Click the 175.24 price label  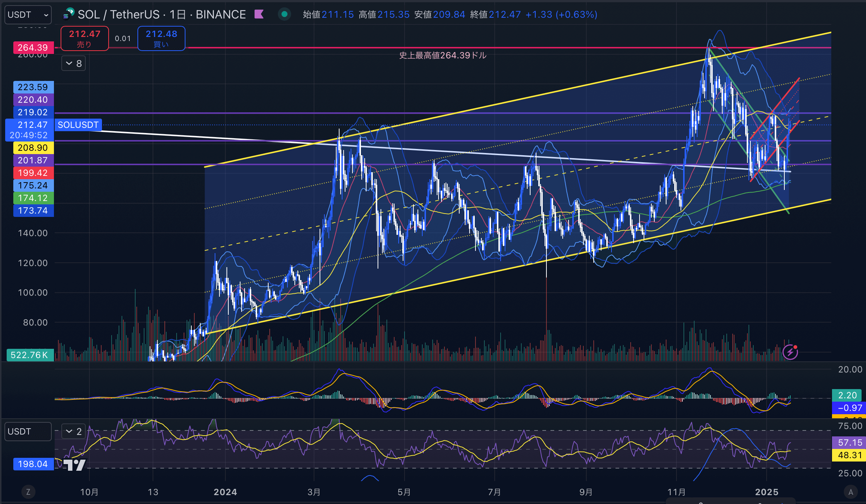(33, 185)
